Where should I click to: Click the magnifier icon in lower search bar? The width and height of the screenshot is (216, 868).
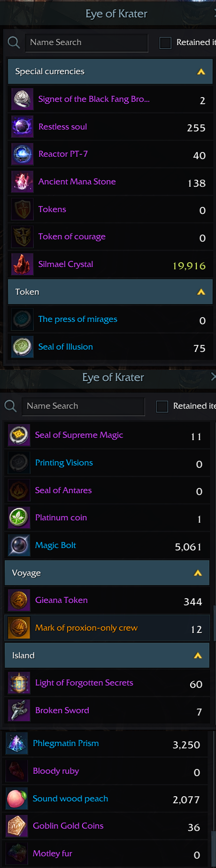(x=10, y=406)
